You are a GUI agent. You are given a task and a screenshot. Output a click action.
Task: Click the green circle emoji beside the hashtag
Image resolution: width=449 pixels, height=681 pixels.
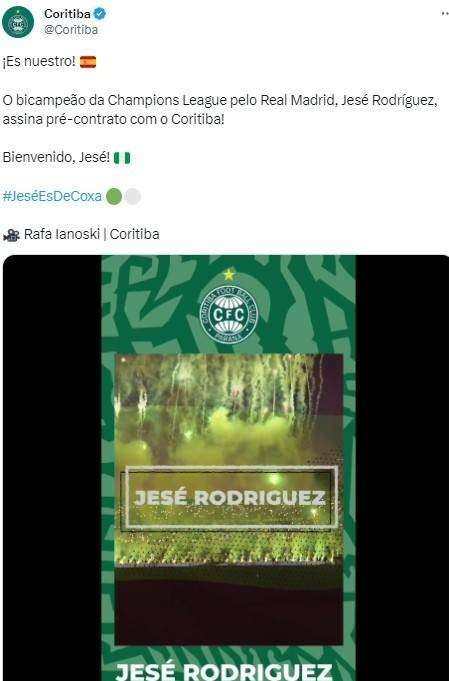point(114,196)
